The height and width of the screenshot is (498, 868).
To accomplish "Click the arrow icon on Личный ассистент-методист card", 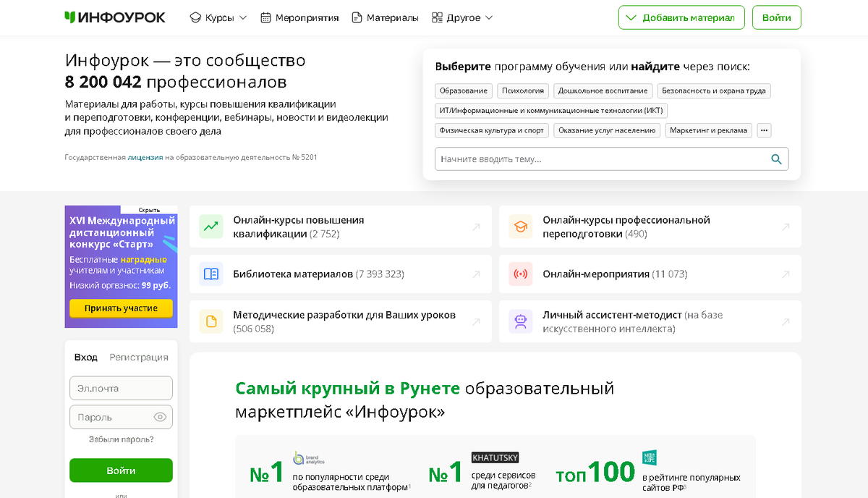I will [x=786, y=321].
